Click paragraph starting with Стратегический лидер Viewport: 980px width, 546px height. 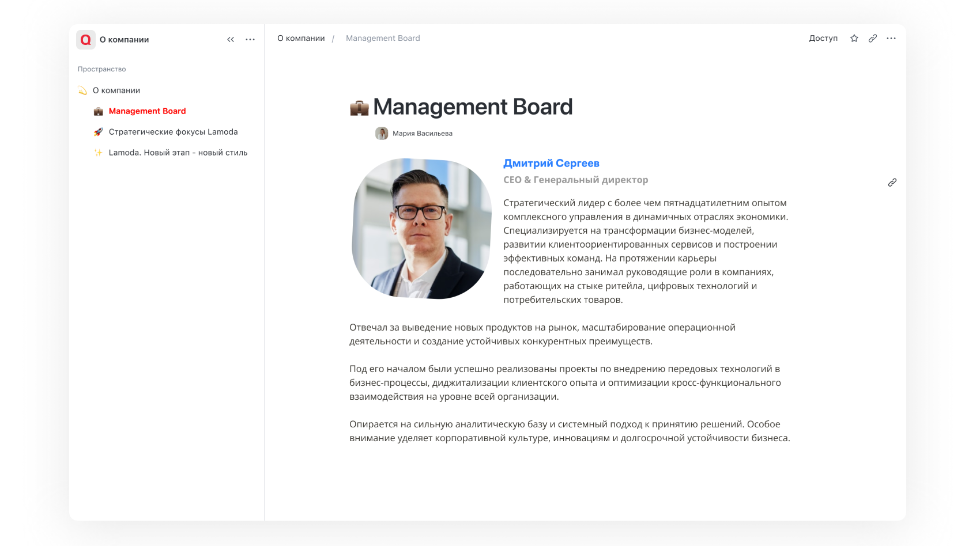pyautogui.click(x=646, y=251)
